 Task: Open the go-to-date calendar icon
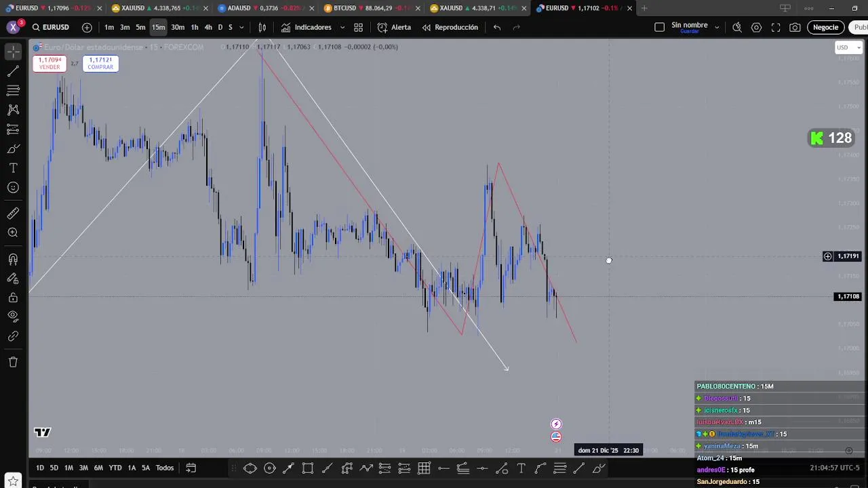[x=191, y=468]
